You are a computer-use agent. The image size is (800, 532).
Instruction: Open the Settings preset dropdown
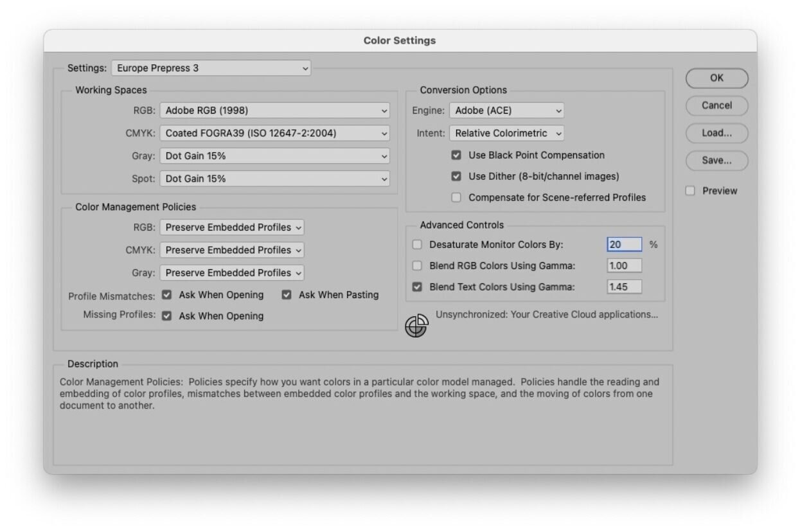(211, 68)
